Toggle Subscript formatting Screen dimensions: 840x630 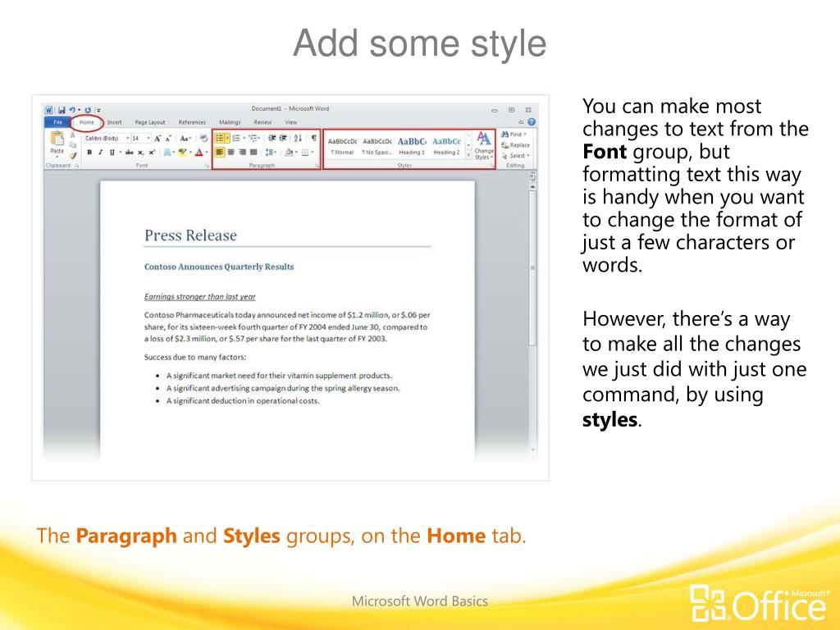[140, 153]
